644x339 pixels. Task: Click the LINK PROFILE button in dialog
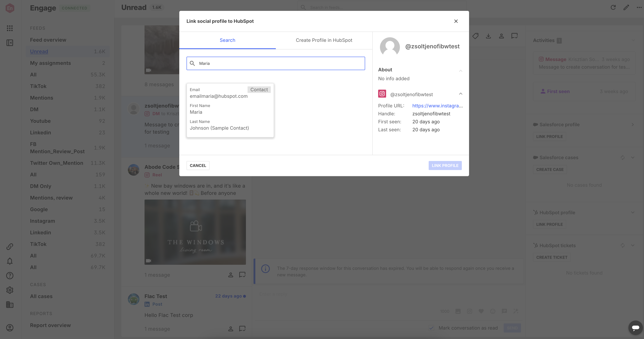click(x=445, y=166)
